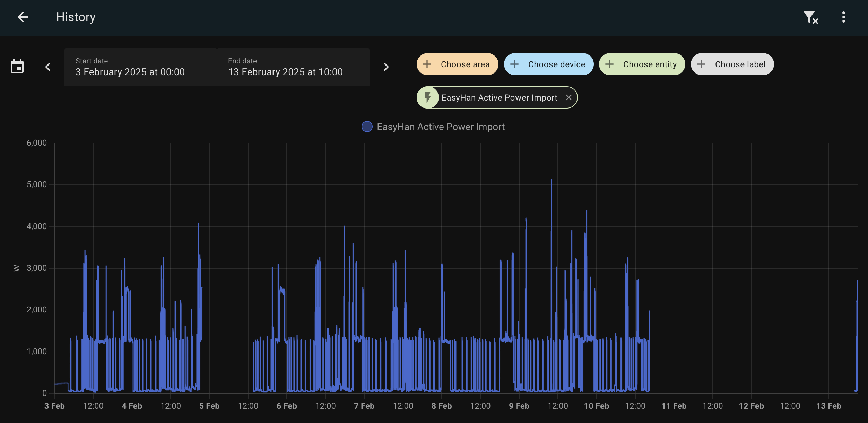Click the calendar icon to pick date

(17, 66)
